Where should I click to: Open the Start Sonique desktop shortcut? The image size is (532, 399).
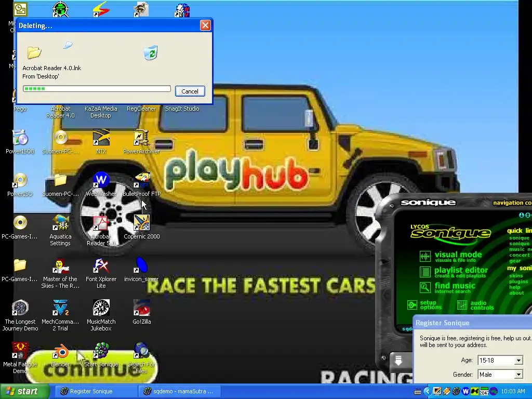click(x=101, y=354)
